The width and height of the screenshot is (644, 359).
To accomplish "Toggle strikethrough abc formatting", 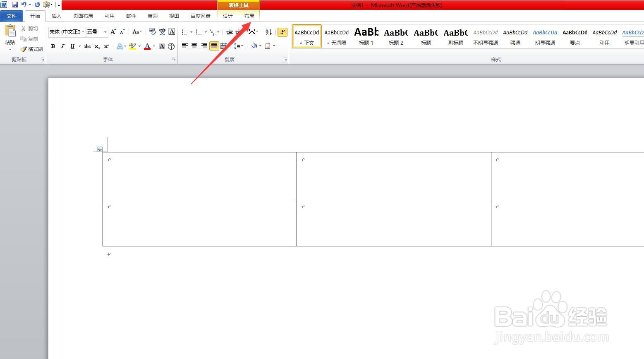I will pos(87,46).
